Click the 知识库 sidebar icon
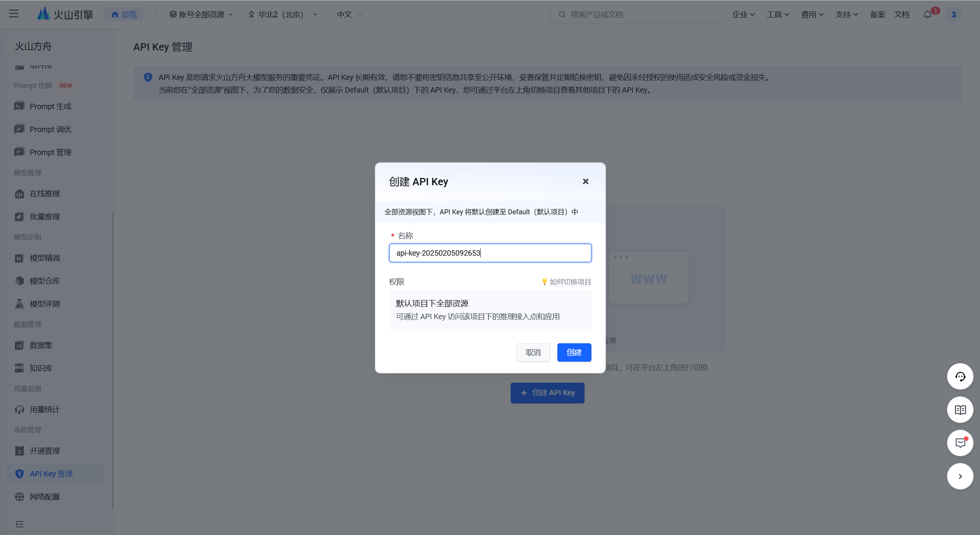 click(x=19, y=368)
